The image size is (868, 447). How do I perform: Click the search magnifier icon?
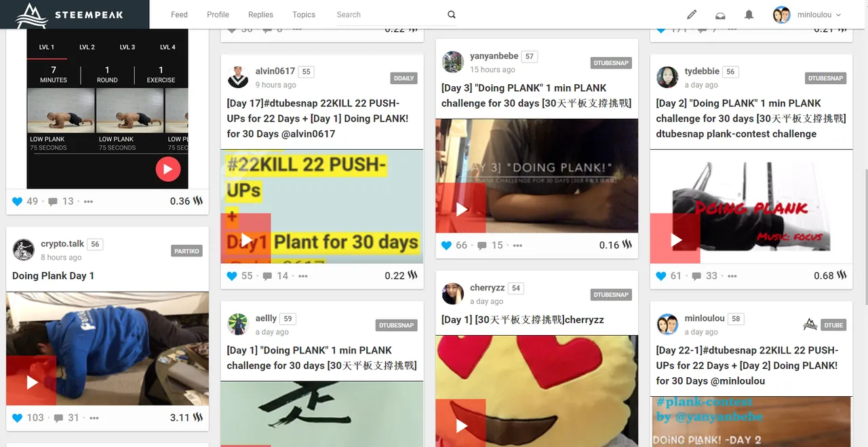[x=452, y=14]
